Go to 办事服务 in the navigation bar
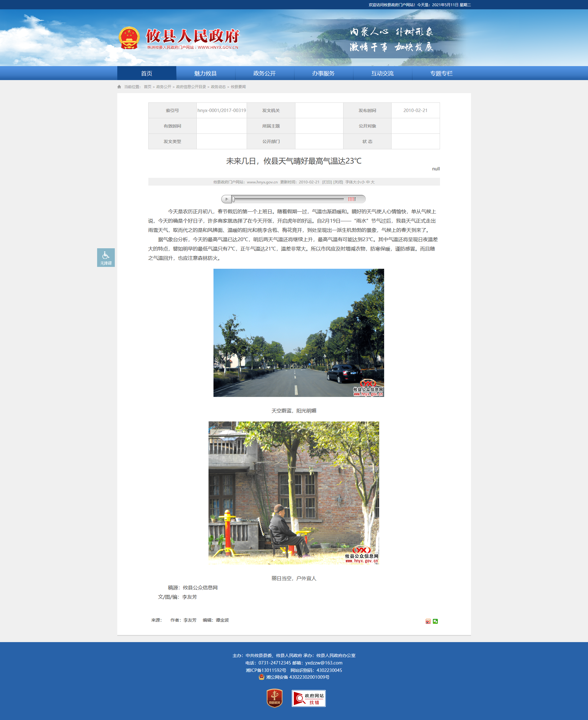This screenshot has width=588, height=720. point(323,73)
